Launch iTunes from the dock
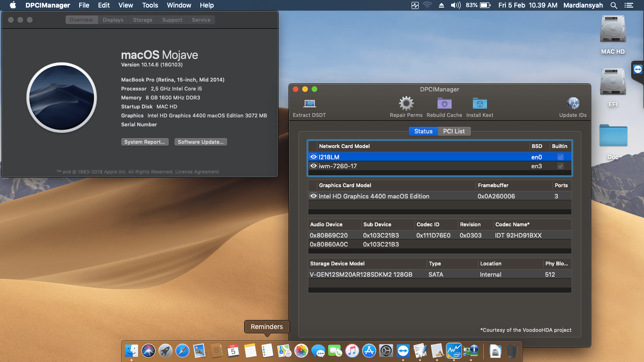The height and width of the screenshot is (362, 644). pos(352,350)
